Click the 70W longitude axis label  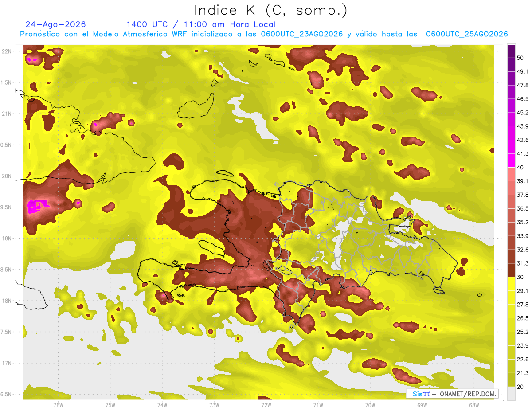(x=370, y=405)
